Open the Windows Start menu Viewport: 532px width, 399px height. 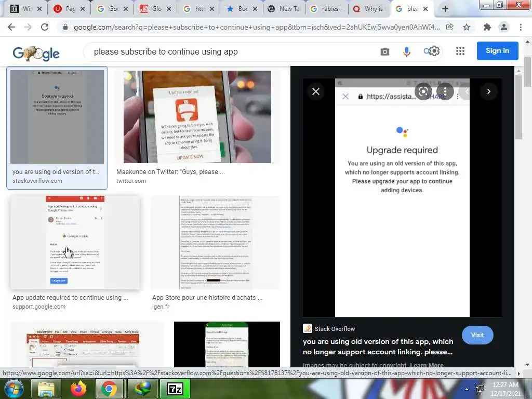click(x=13, y=389)
